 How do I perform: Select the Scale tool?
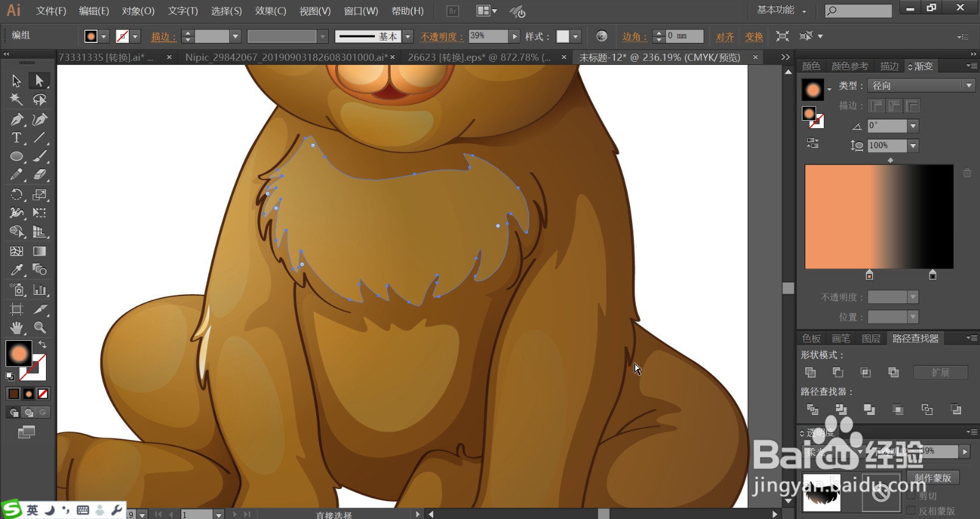click(39, 195)
